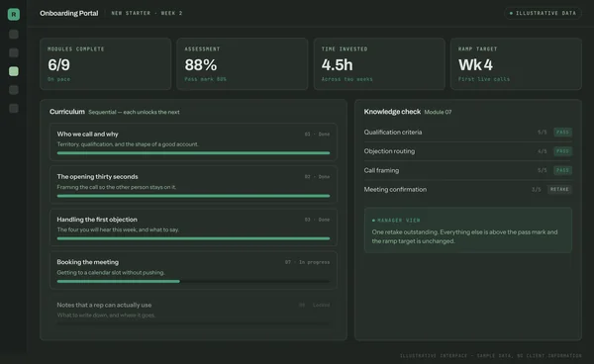
Task: Click the 'Pass mark 80%' text
Action: (205, 79)
